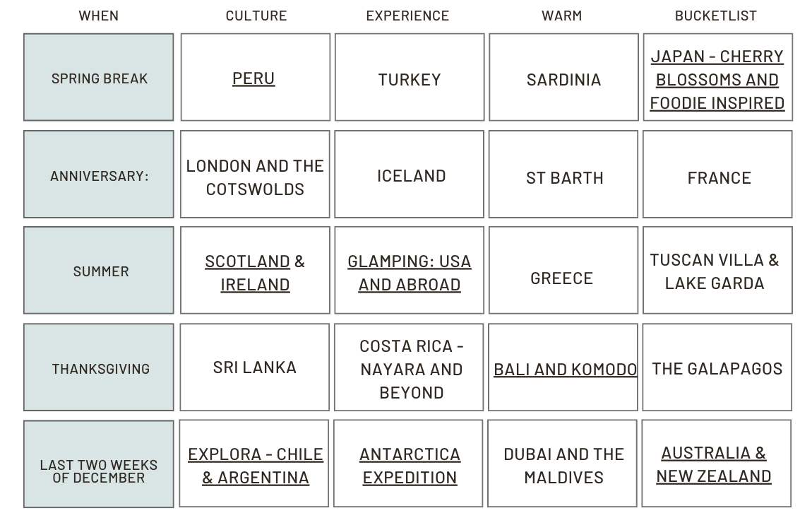Open the Peru link
This screenshot has width=812, height=513.
pos(253,78)
